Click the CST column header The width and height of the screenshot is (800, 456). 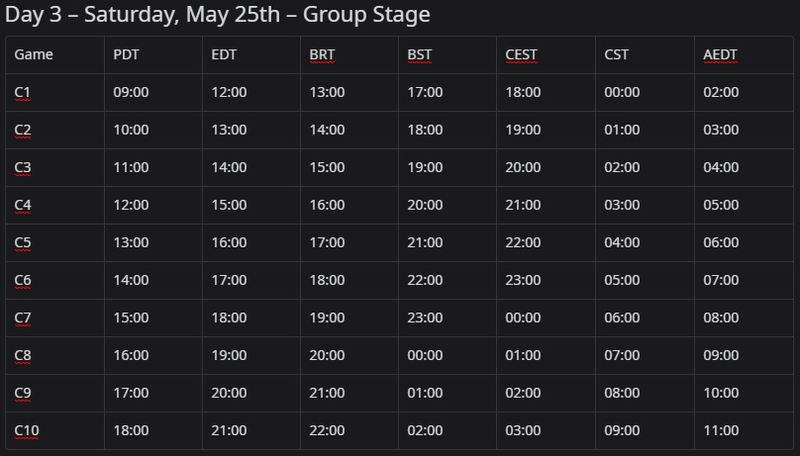click(616, 55)
